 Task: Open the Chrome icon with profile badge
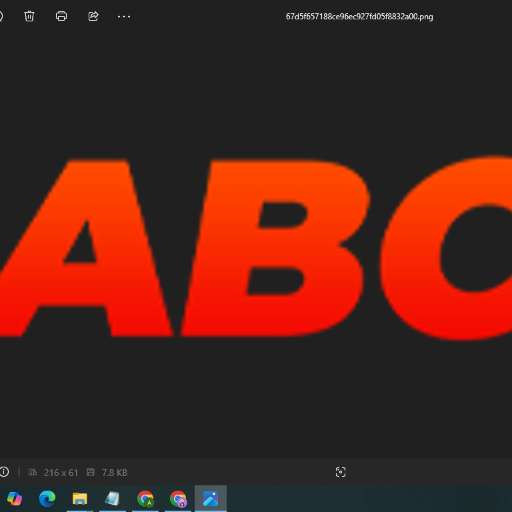click(x=178, y=499)
